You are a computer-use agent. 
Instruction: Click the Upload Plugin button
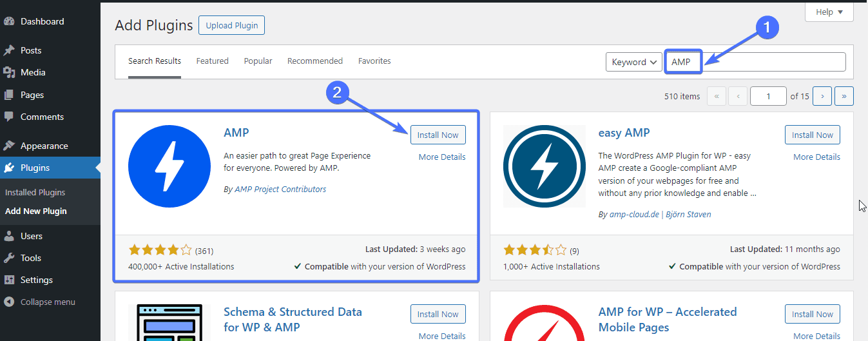pos(232,26)
